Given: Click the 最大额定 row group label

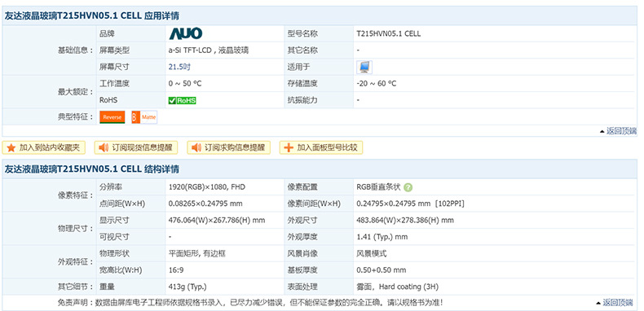Looking at the screenshot, I should coord(75,92).
